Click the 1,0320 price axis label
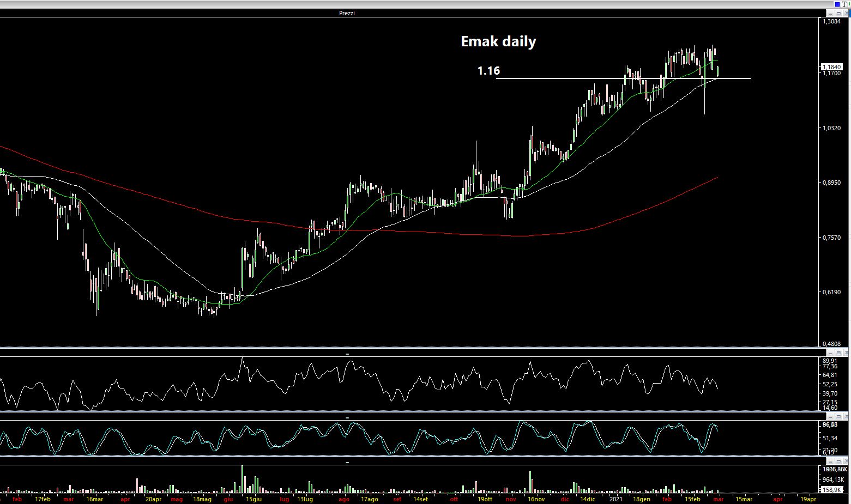The image size is (851, 504). (831, 128)
